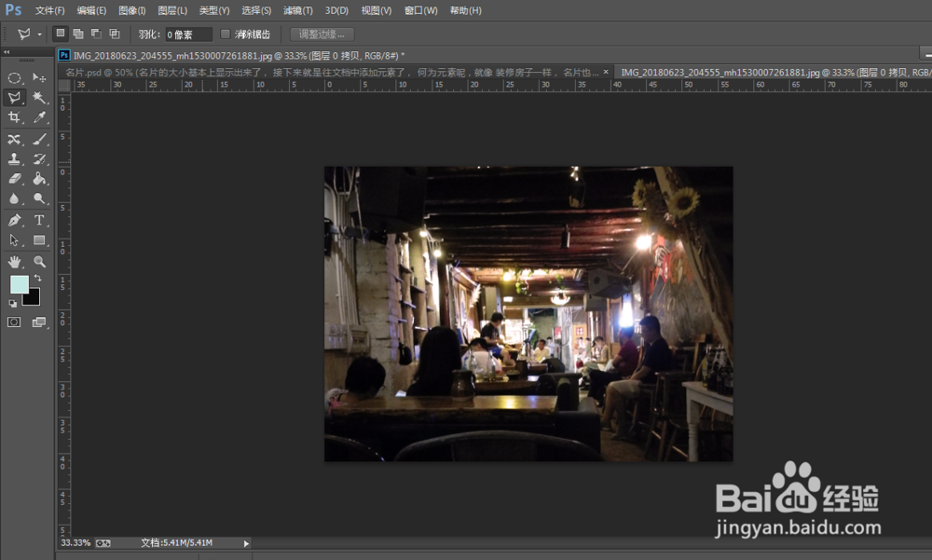Open the background black color swatch

34,299
